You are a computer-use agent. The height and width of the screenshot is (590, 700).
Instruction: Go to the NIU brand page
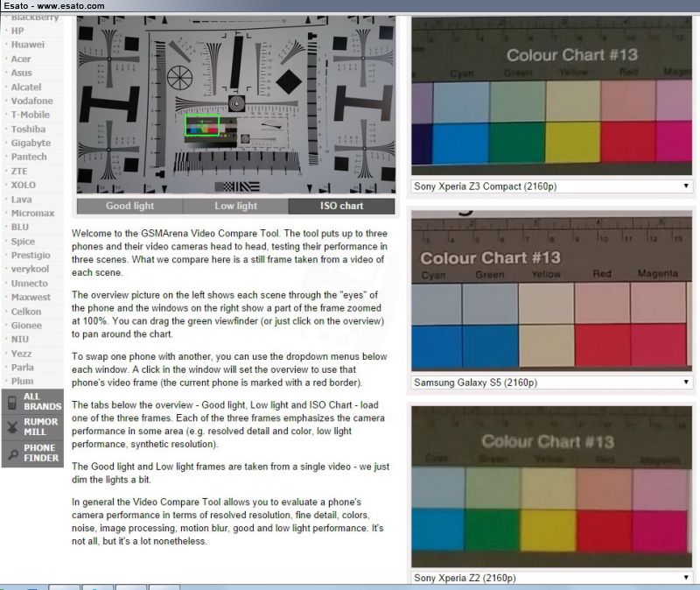19,339
